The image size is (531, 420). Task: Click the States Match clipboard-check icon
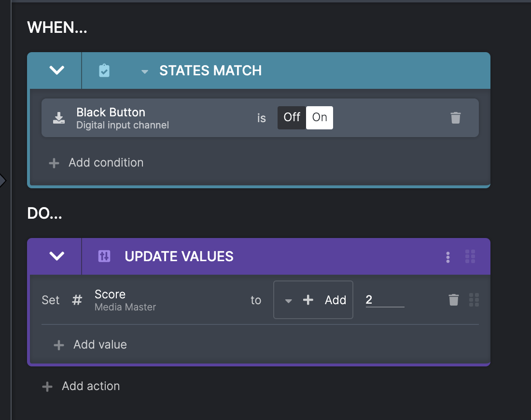click(x=104, y=70)
